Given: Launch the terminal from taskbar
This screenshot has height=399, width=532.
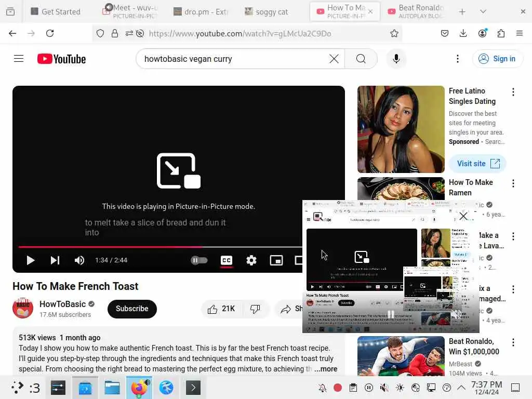Looking at the screenshot, I should pos(193,388).
